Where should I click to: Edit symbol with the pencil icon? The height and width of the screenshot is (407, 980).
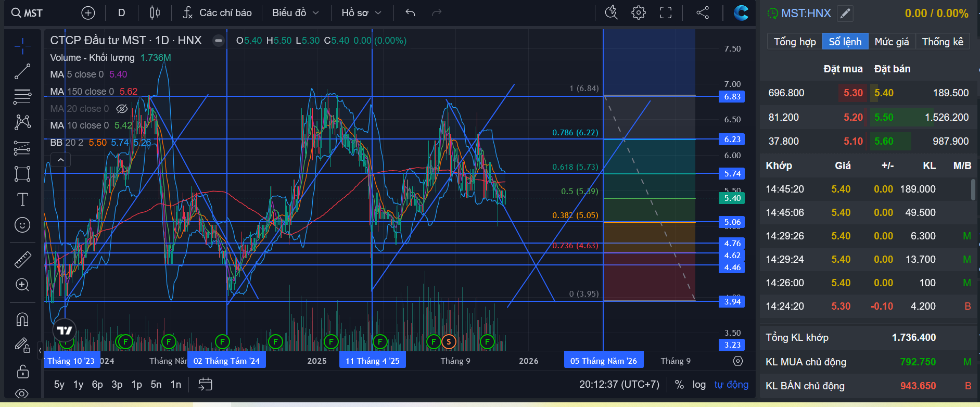pyautogui.click(x=846, y=14)
